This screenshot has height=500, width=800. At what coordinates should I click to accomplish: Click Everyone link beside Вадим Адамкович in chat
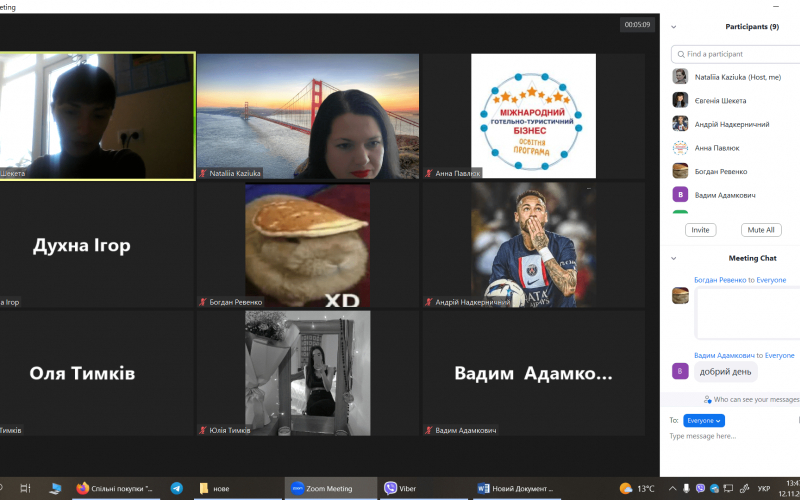(779, 356)
